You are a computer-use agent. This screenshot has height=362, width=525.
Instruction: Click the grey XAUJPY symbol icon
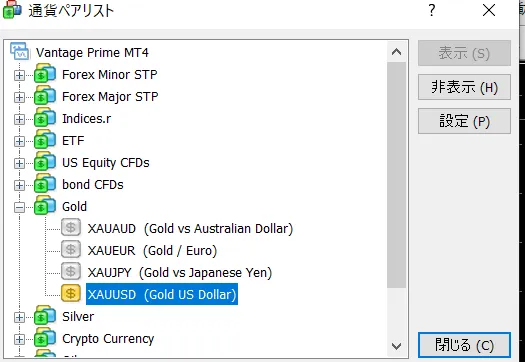71,272
